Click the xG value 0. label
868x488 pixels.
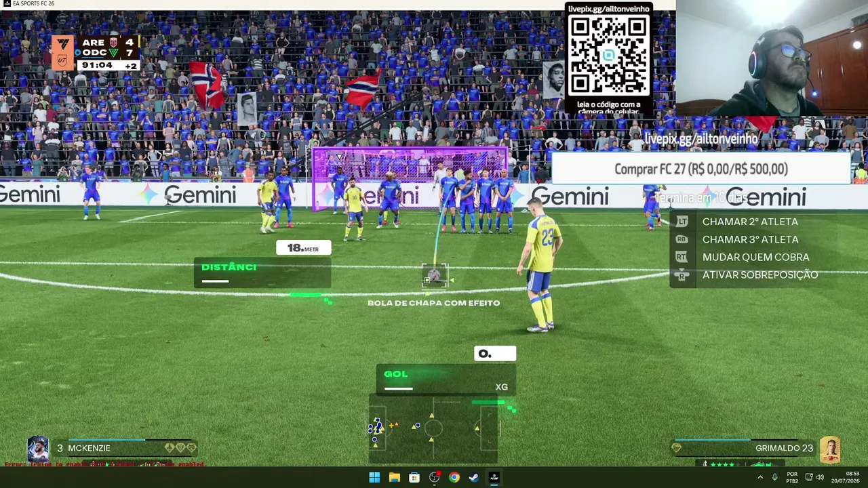(495, 353)
